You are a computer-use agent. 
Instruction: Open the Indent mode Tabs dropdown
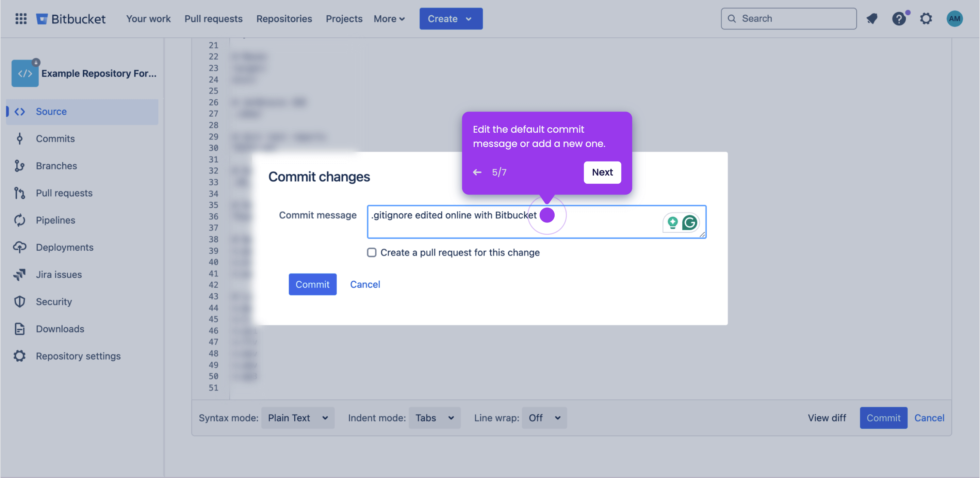point(435,418)
